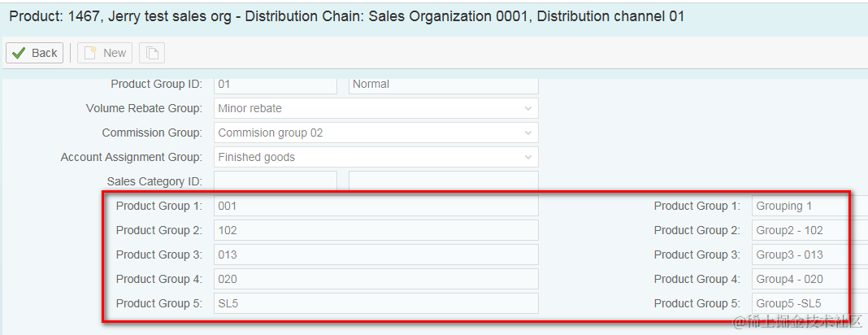Click the Back button with checkmark
868x335 pixels.
coord(34,53)
